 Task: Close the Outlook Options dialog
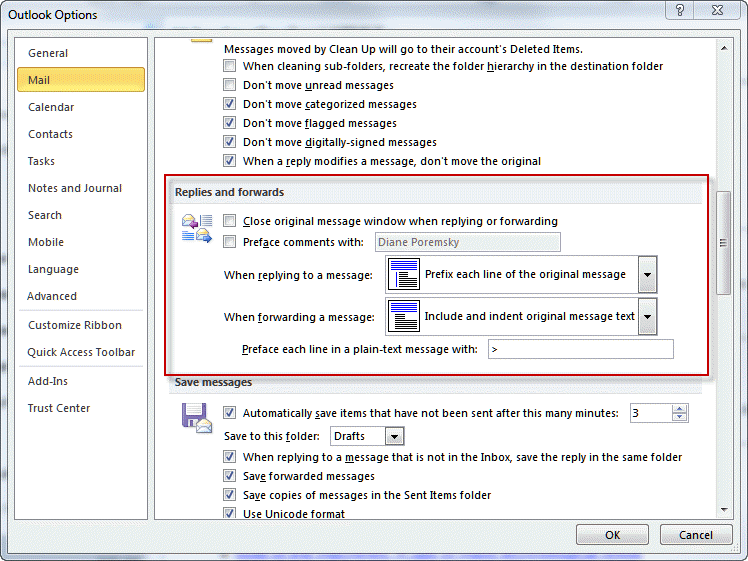tap(717, 10)
